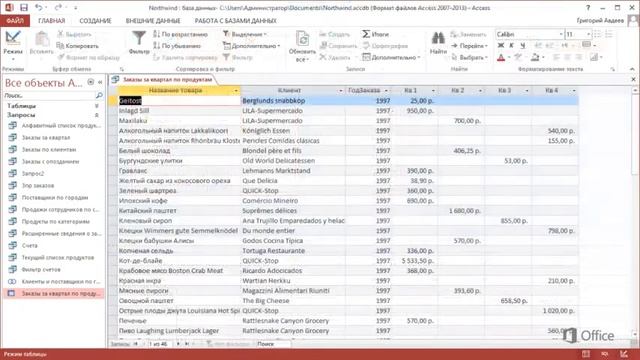640x360 pixels.
Task: Click the Кв 1 column header
Action: pos(414,91)
